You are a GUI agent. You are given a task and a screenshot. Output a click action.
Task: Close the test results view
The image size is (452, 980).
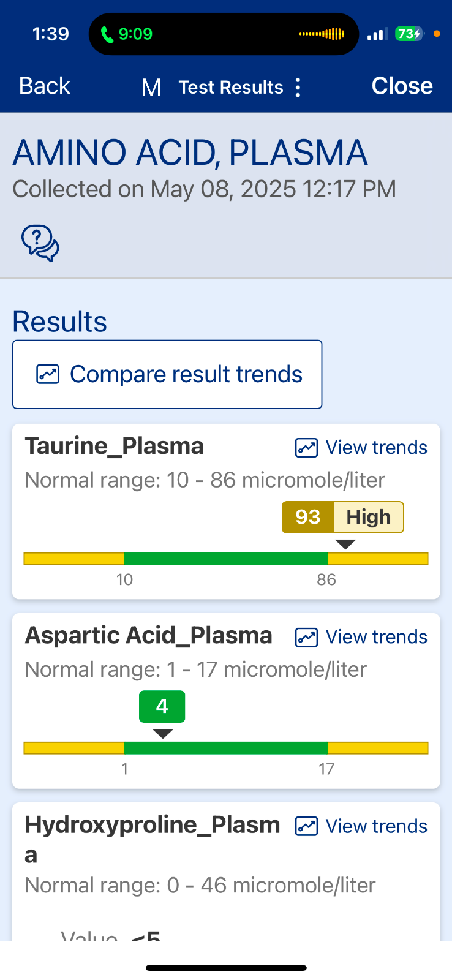[402, 86]
